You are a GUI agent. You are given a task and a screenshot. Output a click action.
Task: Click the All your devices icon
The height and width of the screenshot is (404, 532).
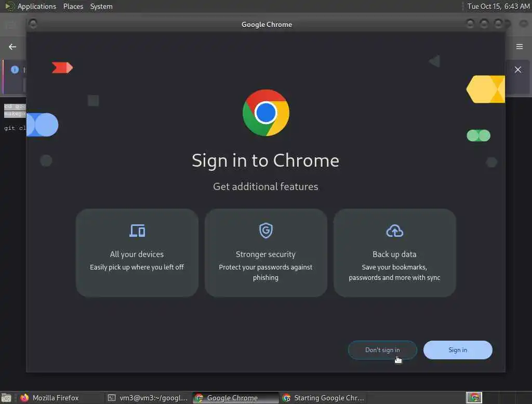pos(137,231)
